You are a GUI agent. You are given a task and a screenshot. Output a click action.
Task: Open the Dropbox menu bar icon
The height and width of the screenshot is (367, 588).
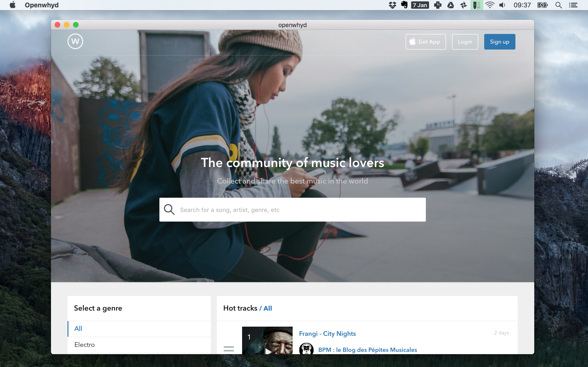pyautogui.click(x=392, y=5)
